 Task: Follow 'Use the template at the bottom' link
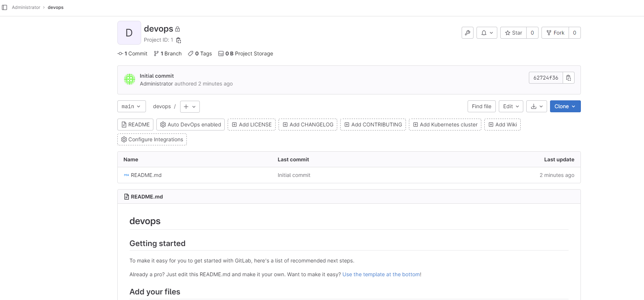381,274
